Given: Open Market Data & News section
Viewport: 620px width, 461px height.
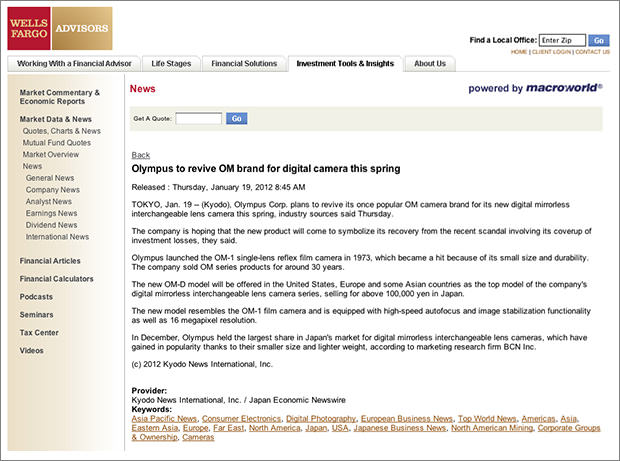Looking at the screenshot, I should 56,119.
